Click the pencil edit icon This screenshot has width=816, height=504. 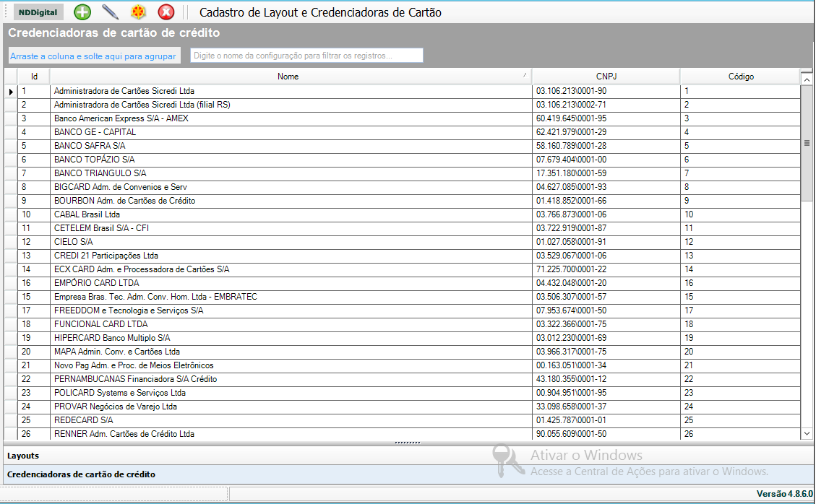click(x=110, y=12)
